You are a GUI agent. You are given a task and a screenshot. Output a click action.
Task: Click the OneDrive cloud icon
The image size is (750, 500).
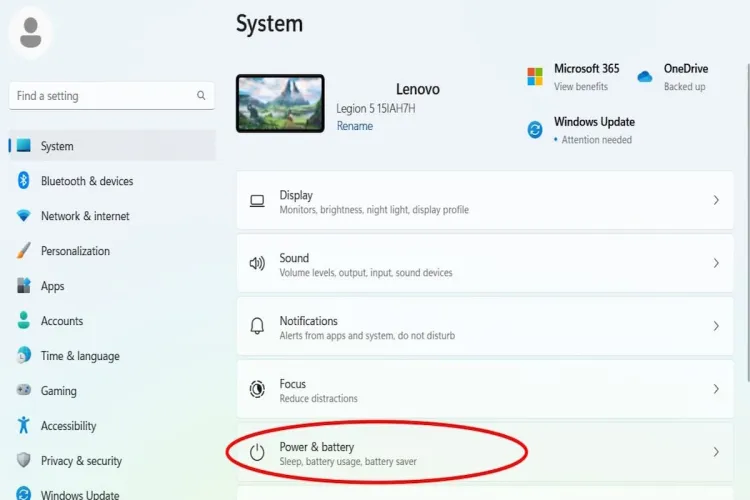pyautogui.click(x=645, y=76)
